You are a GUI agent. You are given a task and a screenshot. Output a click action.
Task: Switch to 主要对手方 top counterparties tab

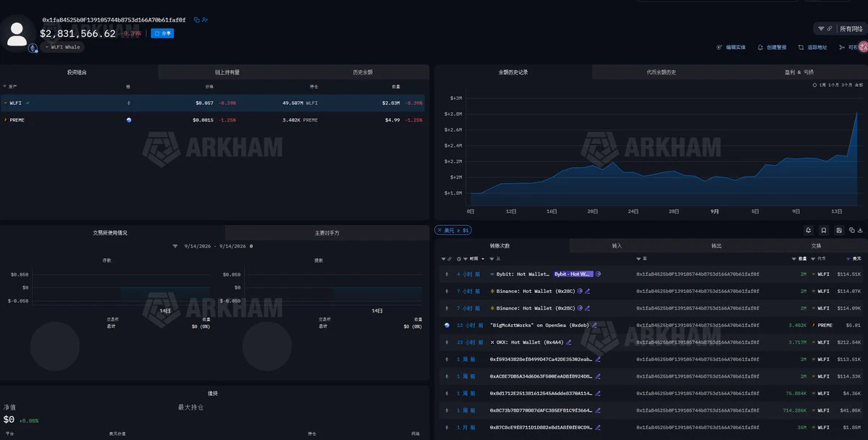click(327, 233)
